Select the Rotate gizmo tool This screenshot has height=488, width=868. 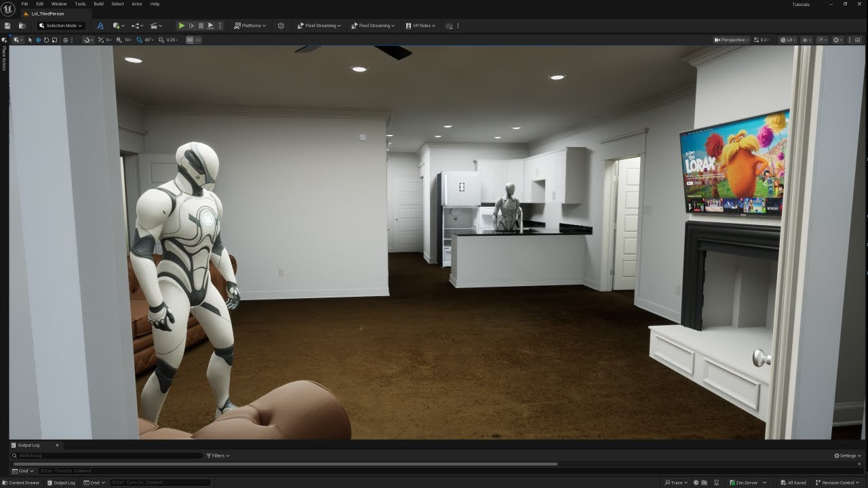tap(46, 40)
